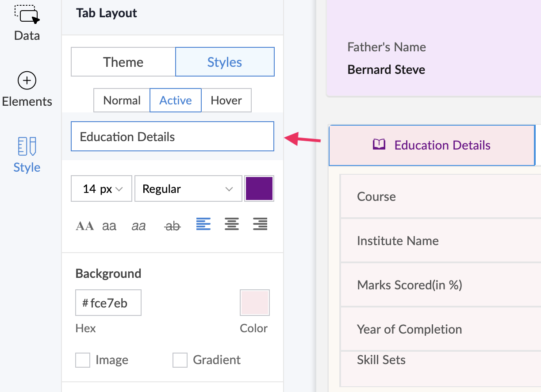This screenshot has height=392, width=541.
Task: Toggle italic text style icon
Action: tap(138, 226)
